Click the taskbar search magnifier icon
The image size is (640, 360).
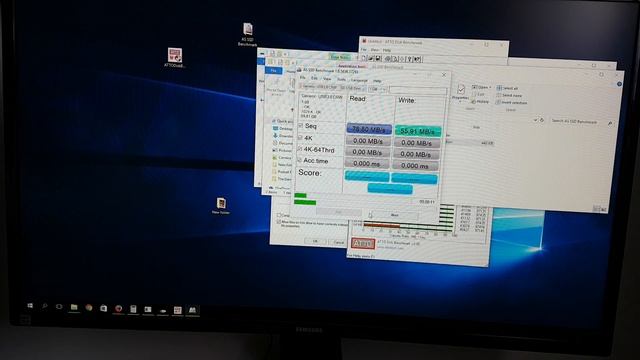(x=44, y=306)
